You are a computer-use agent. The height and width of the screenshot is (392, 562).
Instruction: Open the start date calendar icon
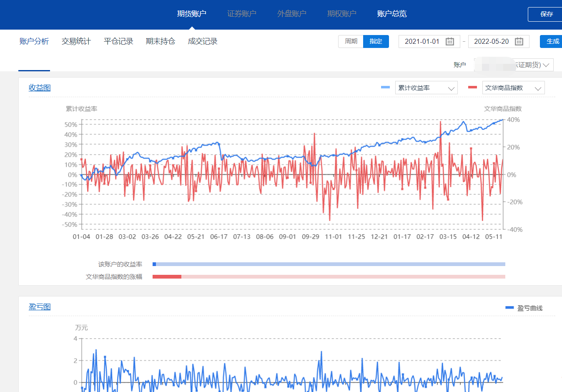tap(450, 41)
